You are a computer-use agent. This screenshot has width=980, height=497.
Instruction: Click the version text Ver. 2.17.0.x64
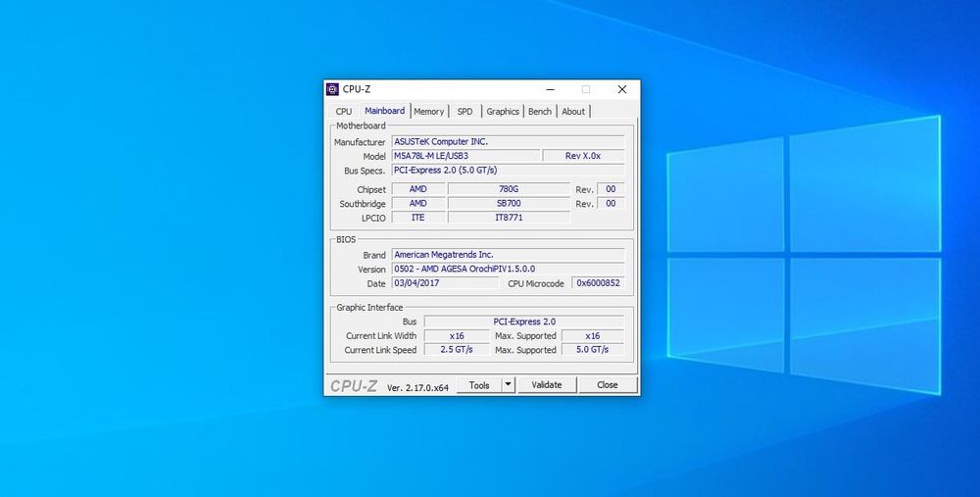(417, 387)
